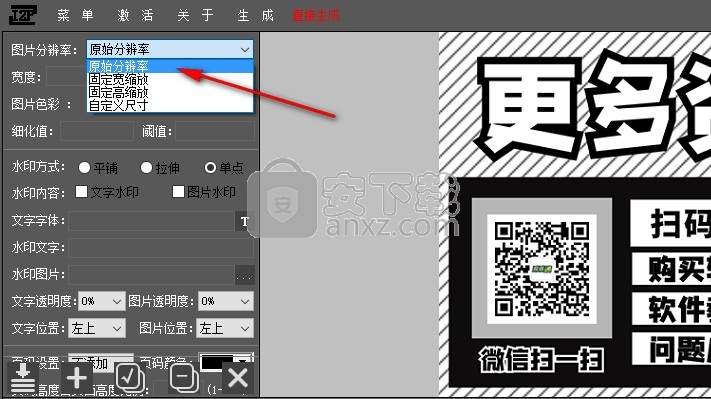The height and width of the screenshot is (399, 711).
Task: Click the ellipsis browse button for 水印图片
Action: [244, 276]
